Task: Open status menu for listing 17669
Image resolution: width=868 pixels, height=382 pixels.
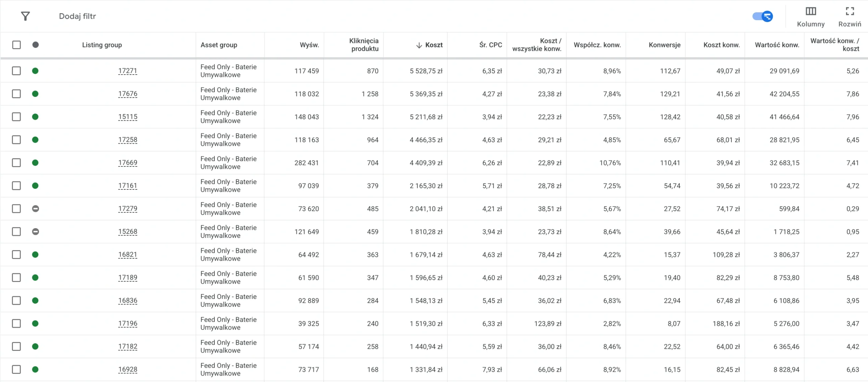Action: point(35,163)
